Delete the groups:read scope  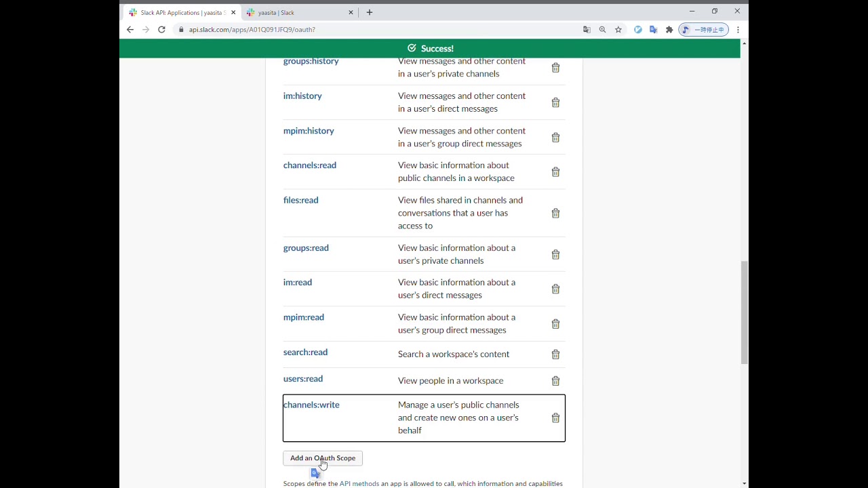555,255
